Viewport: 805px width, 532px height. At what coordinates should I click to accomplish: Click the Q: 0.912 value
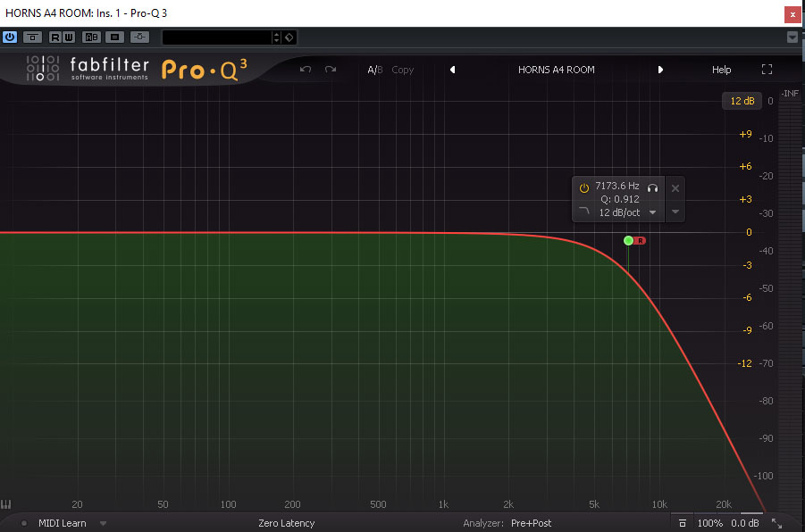click(620, 199)
